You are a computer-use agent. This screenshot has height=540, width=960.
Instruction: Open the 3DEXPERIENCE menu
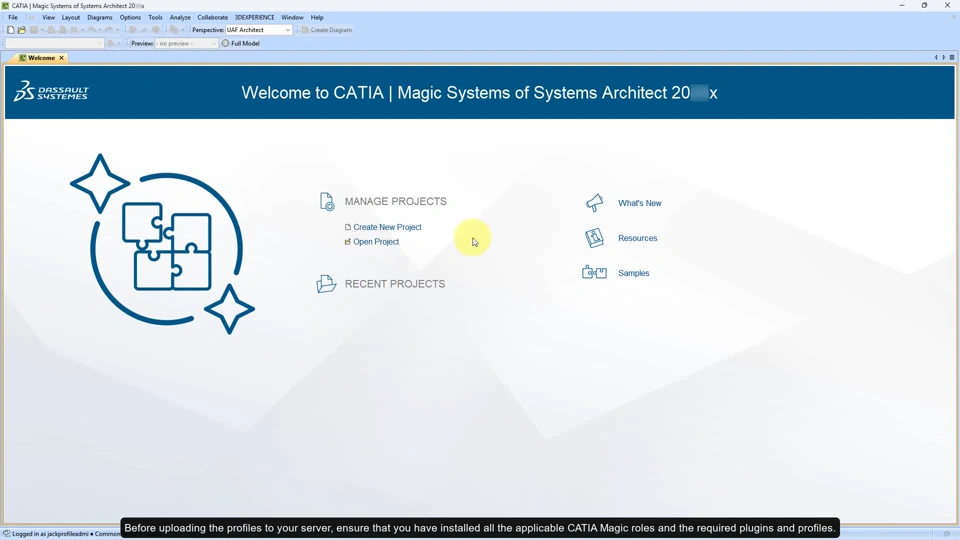255,18
